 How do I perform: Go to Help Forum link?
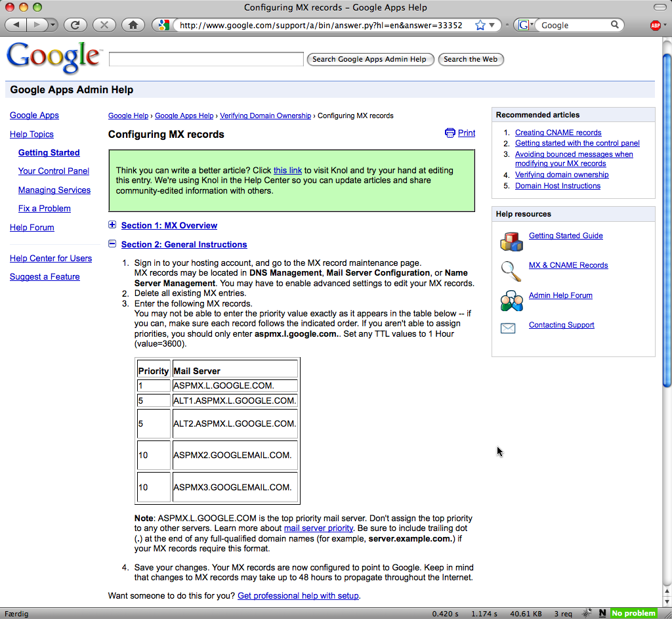[32, 227]
